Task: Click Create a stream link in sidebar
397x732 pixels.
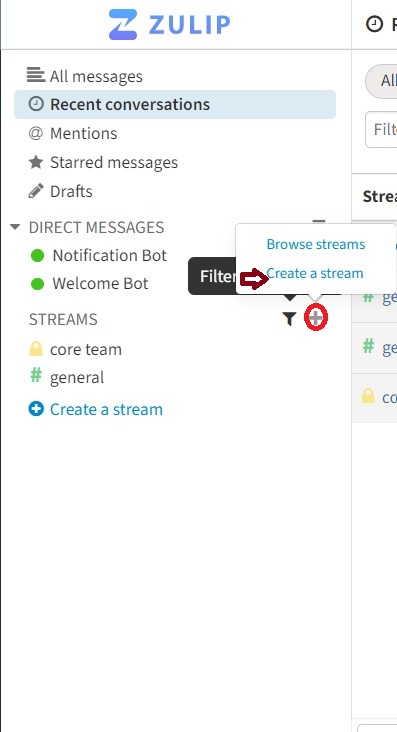Action: (x=106, y=409)
